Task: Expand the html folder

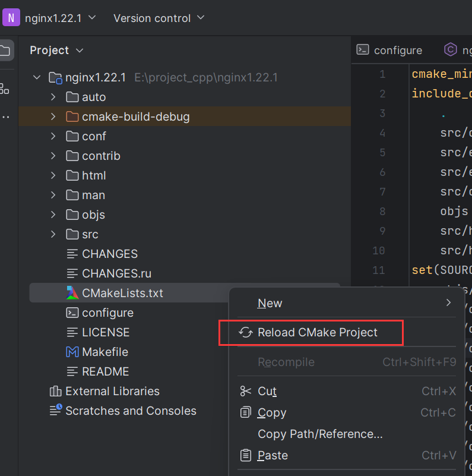Action: coord(53,175)
